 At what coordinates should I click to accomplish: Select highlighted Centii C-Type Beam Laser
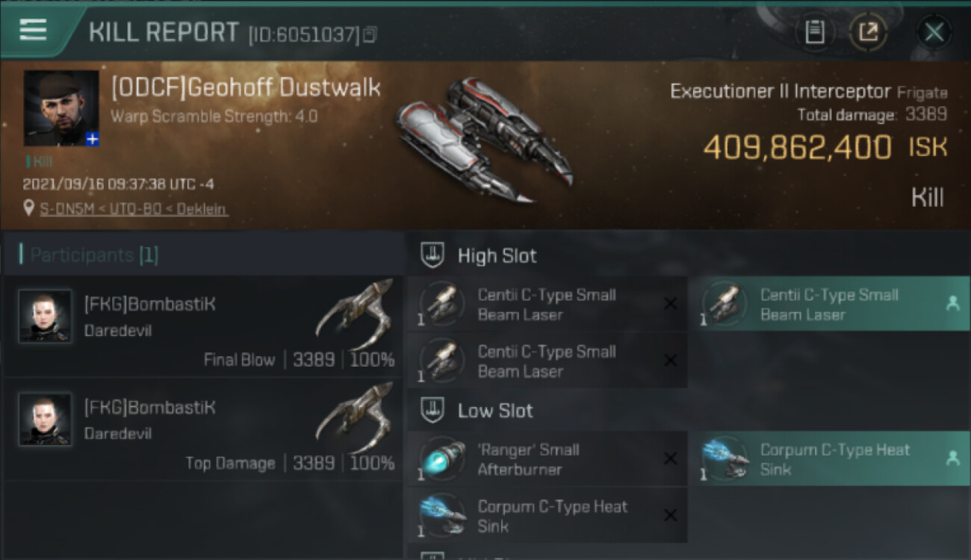830,304
